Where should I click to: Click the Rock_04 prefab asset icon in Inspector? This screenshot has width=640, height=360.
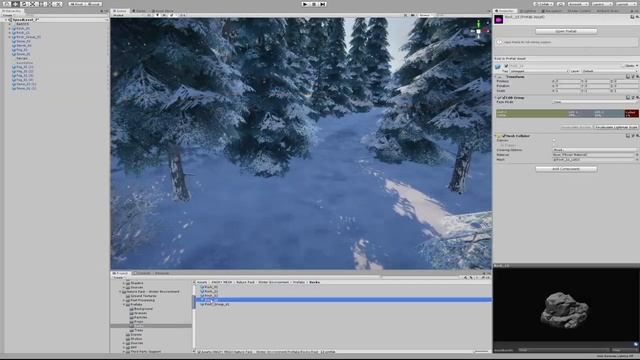tap(499, 20)
